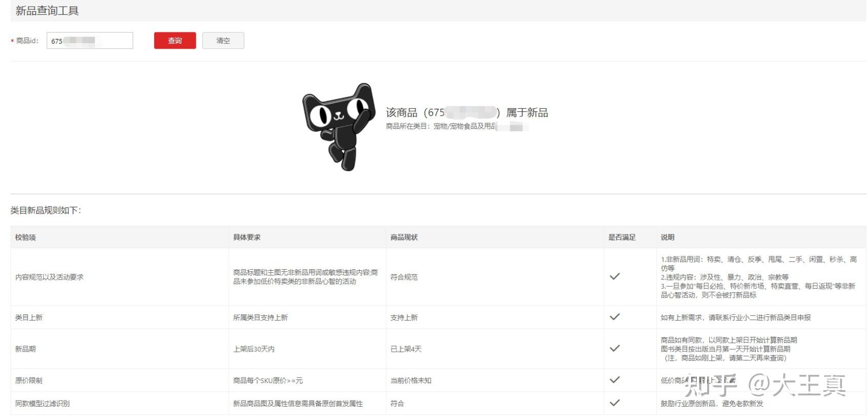Click the red 查询 button
The height and width of the screenshot is (420, 868).
[x=175, y=41]
